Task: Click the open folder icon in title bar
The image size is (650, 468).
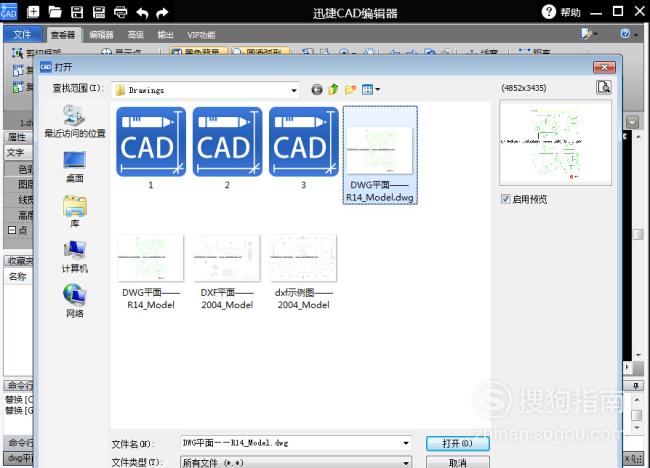Action: (x=55, y=12)
